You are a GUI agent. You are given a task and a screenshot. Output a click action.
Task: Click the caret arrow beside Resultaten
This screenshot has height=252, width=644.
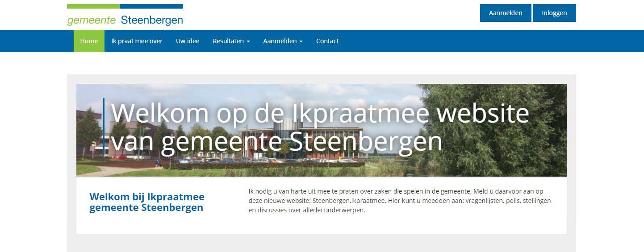pyautogui.click(x=248, y=41)
